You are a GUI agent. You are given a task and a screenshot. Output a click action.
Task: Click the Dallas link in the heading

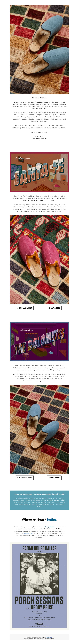coord(52,520)
